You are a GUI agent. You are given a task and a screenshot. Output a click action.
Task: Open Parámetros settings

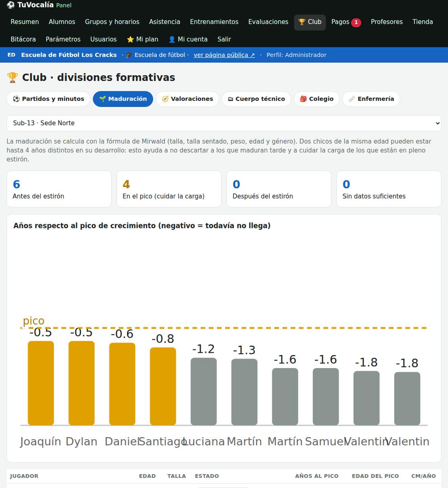tap(63, 39)
